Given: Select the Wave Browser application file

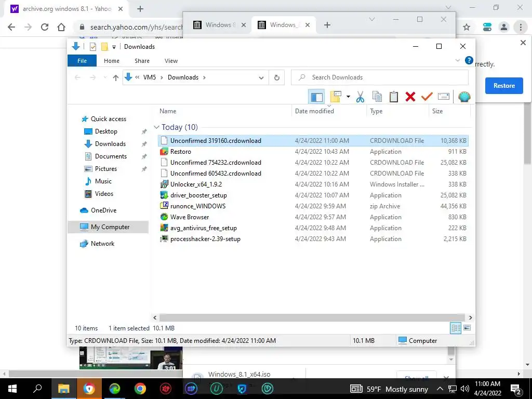Looking at the screenshot, I should [x=313, y=217].
